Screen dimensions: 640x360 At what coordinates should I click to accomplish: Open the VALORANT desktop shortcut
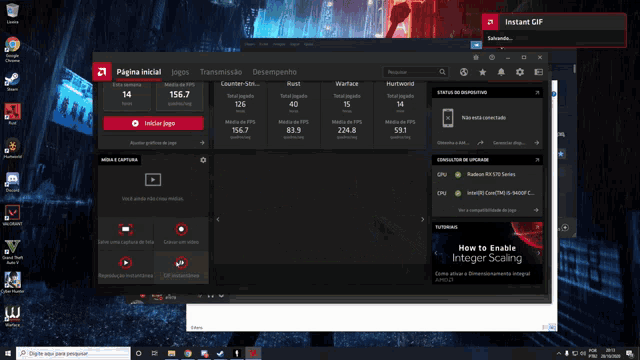pyautogui.click(x=12, y=216)
